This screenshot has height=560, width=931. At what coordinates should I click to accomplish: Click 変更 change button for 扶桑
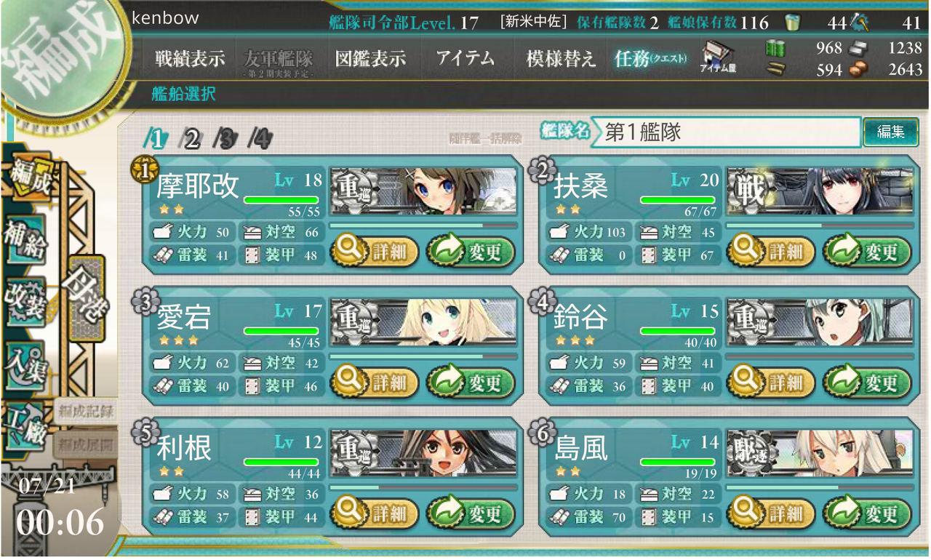click(x=868, y=252)
